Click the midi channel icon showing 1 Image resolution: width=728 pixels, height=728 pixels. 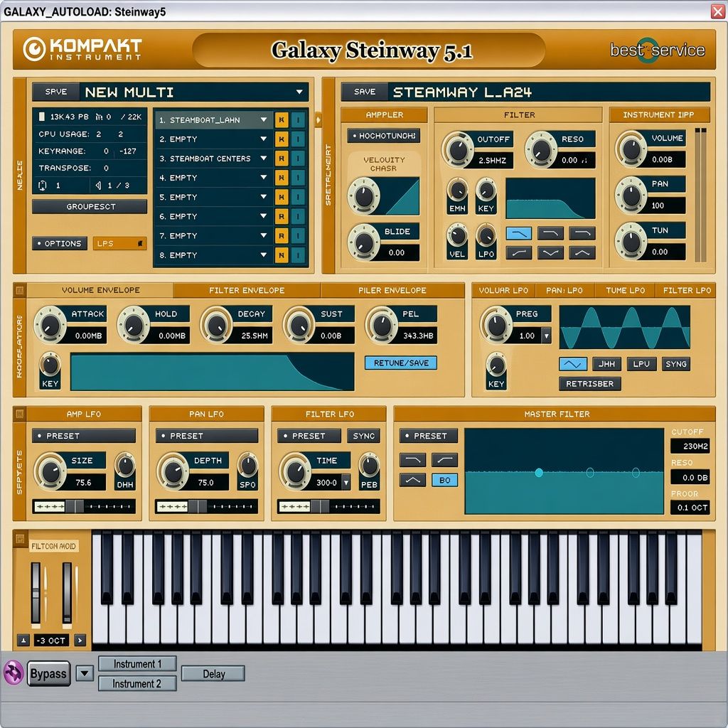pos(42,186)
